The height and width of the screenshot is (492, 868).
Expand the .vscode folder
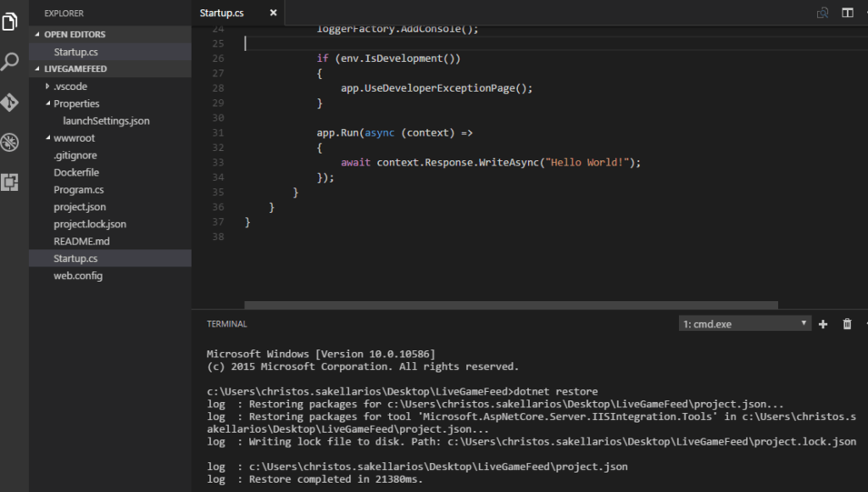coord(48,86)
